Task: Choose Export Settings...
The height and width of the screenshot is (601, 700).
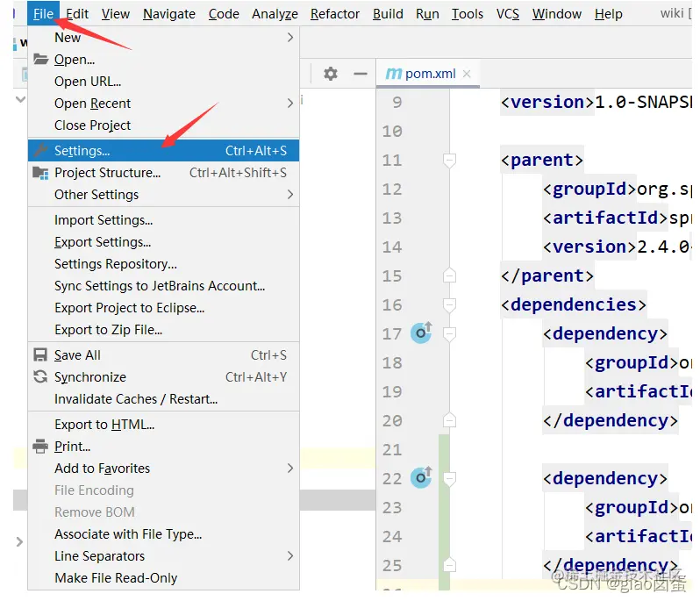Action: (163, 241)
